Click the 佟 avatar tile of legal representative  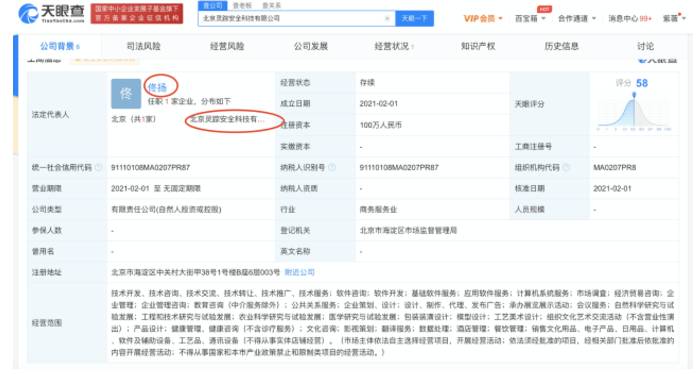tap(126, 94)
